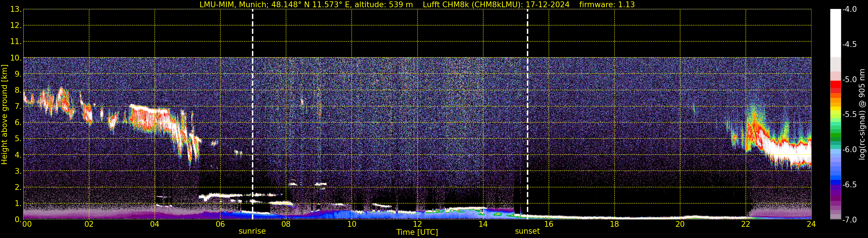Viewport: 868px width, 238px height.
Task: Click the x-axis tick label '00'
Action: click(27, 224)
